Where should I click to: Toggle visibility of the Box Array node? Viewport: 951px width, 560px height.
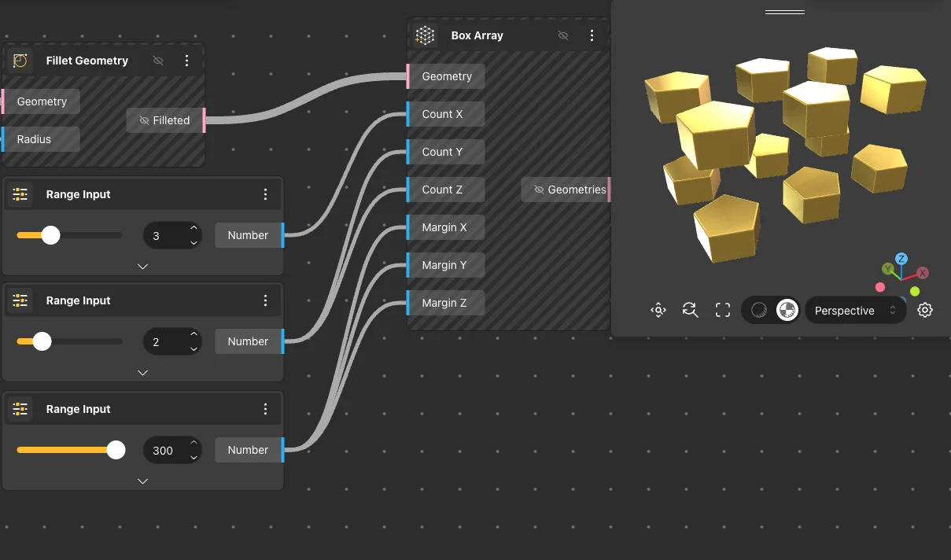coord(563,35)
